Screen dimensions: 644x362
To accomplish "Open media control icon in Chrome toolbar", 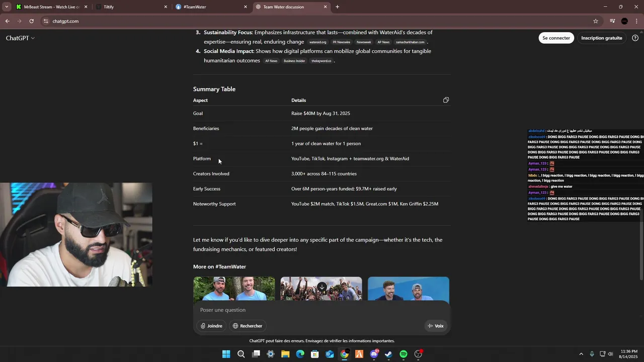I will (x=612, y=21).
